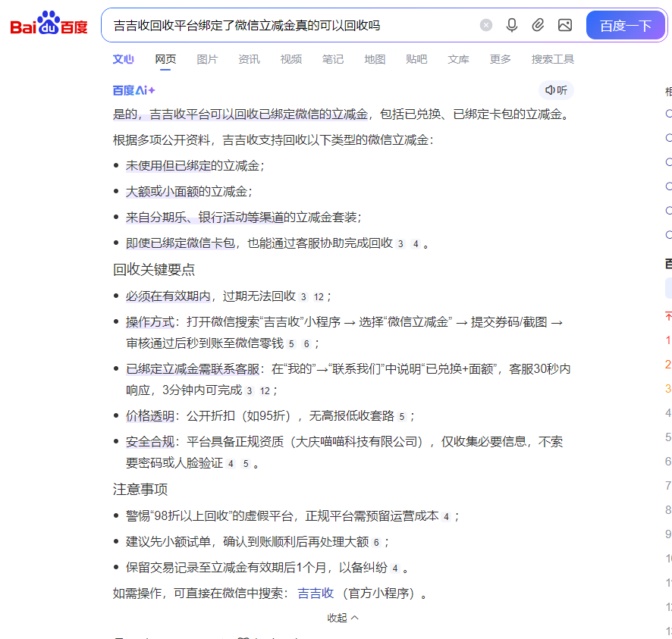Collapse the AI answer via 收起
This screenshot has width=672, height=639.
click(x=342, y=617)
